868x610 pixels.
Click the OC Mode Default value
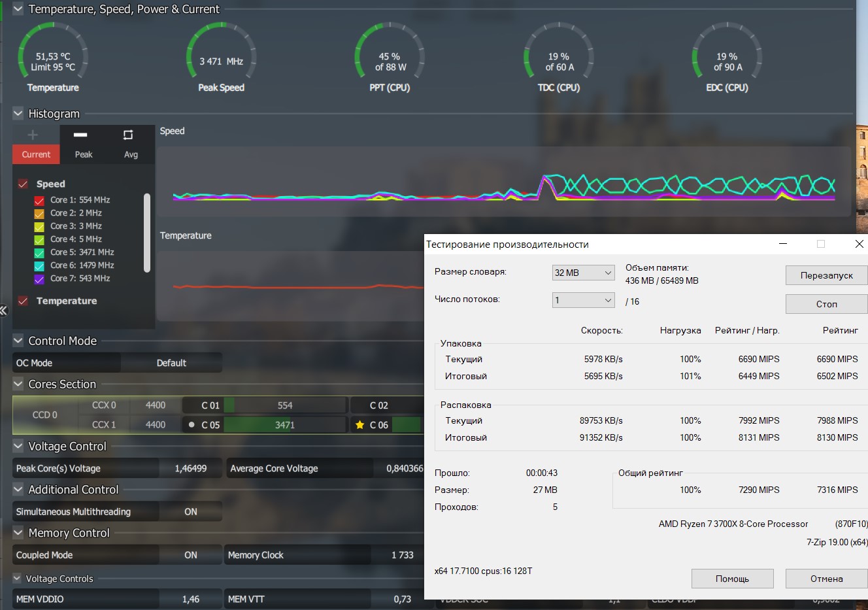click(x=171, y=363)
